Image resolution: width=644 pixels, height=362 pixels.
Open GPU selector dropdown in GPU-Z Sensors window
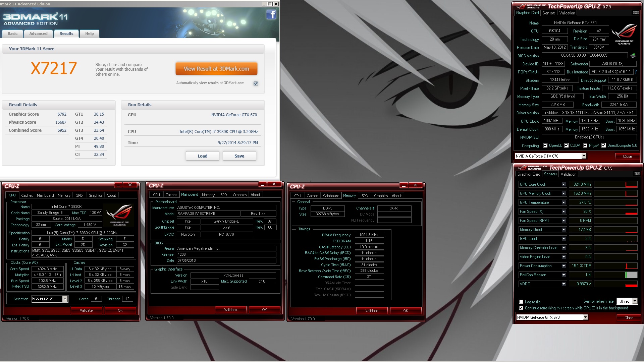pos(585,317)
